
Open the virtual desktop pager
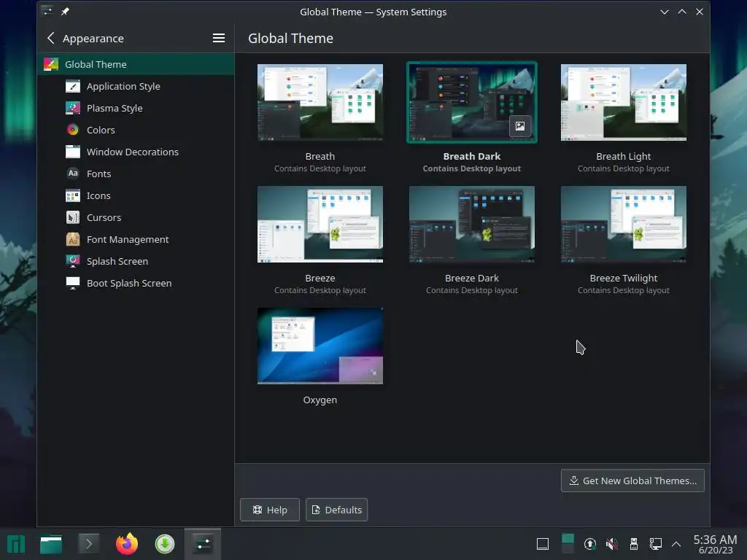568,544
